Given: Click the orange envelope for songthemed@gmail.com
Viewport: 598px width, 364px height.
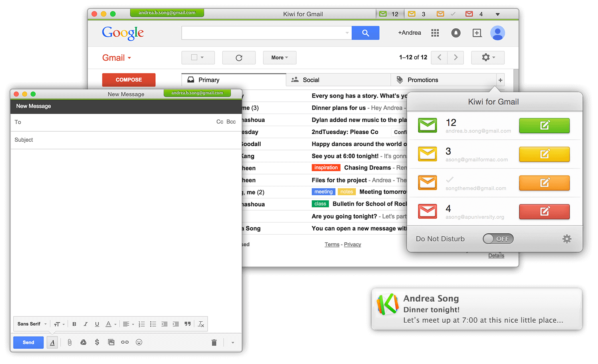Looking at the screenshot, I should coord(428,183).
